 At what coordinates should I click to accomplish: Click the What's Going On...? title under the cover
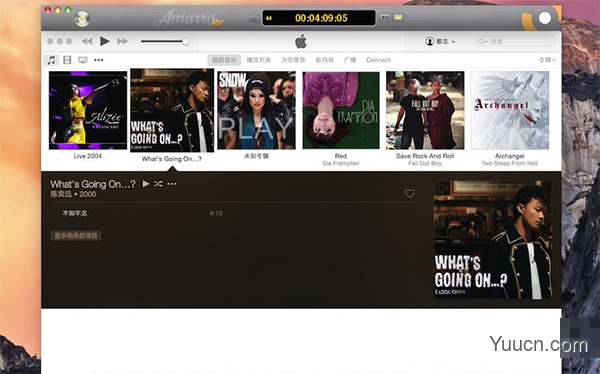(172, 159)
